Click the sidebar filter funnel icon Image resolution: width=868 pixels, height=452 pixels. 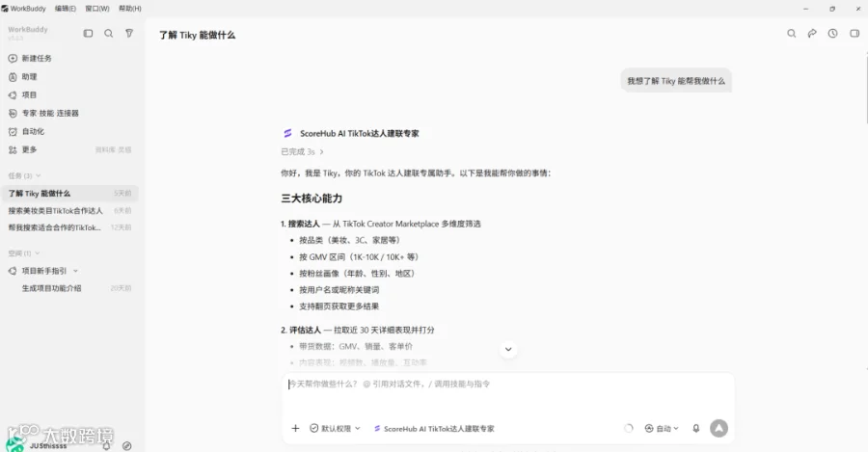point(129,33)
